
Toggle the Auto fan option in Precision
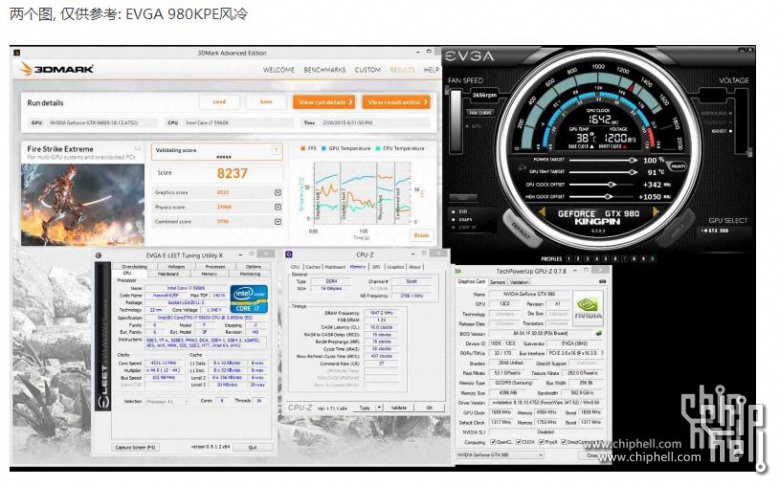473,126
